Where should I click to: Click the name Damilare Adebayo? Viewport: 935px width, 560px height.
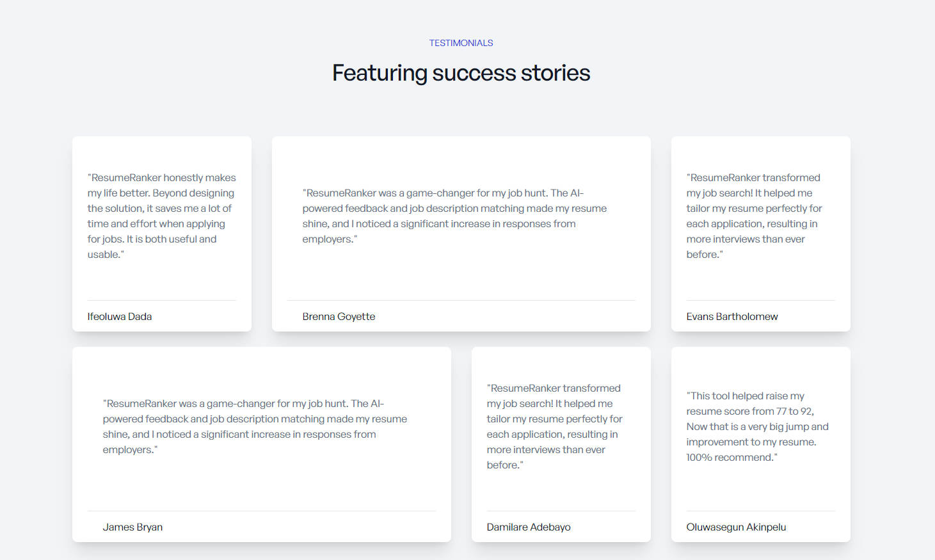(x=529, y=527)
